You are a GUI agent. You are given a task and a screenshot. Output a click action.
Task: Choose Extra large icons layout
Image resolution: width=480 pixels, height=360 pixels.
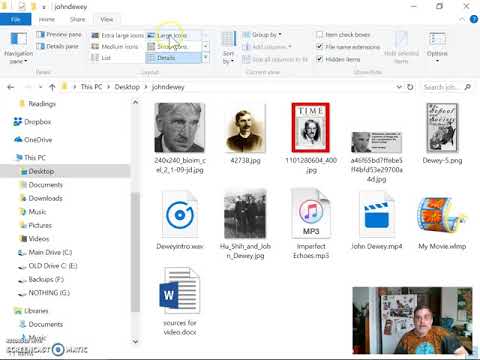coord(117,35)
